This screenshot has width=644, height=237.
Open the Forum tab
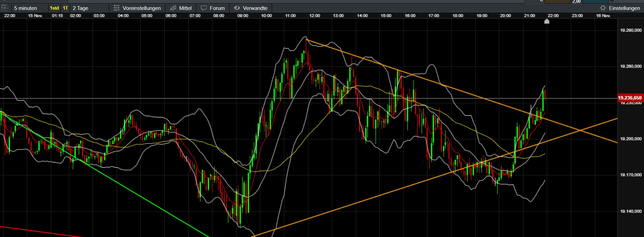[x=213, y=8]
